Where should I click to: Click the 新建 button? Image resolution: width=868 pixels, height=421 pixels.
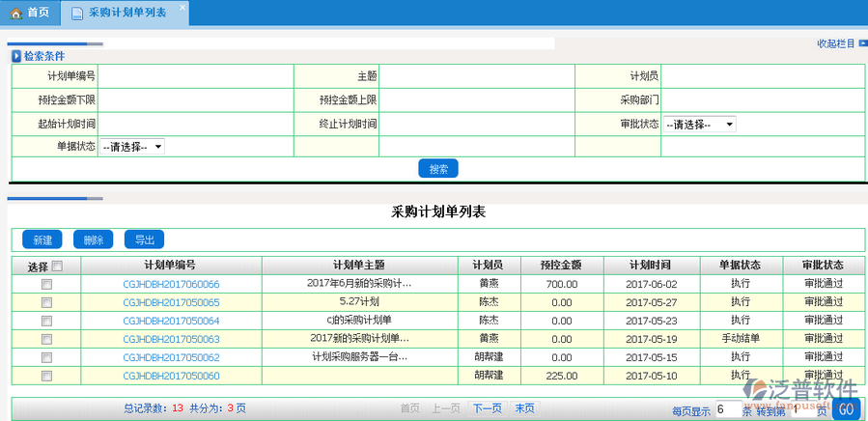pyautogui.click(x=42, y=239)
